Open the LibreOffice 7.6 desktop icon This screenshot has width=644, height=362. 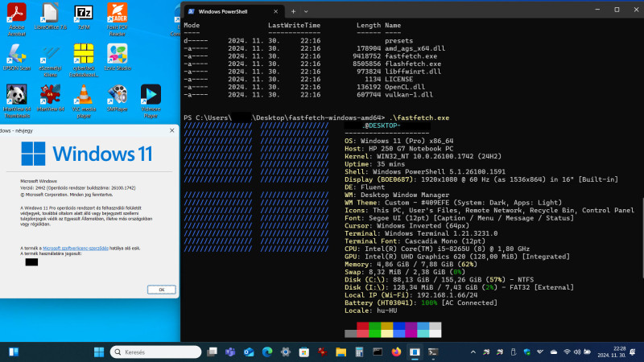click(50, 16)
